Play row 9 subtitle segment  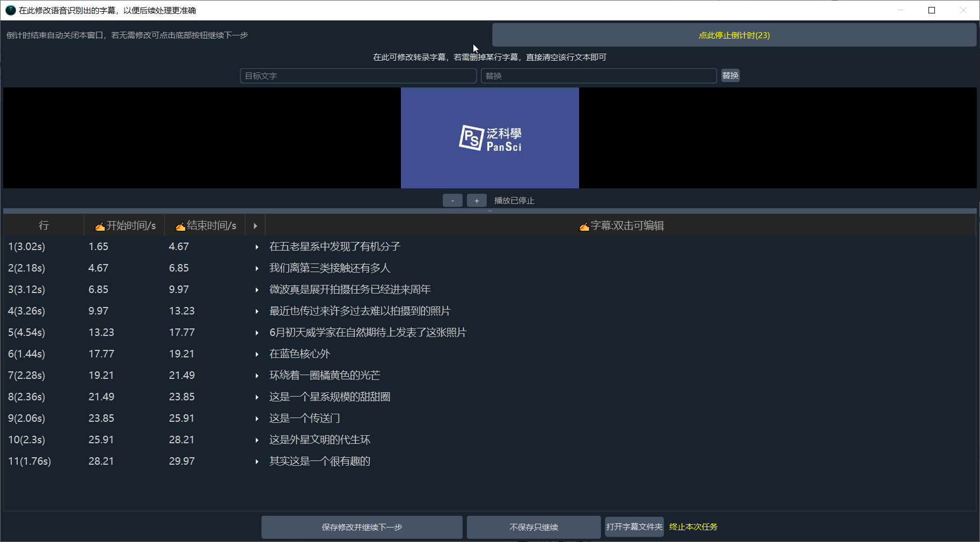(257, 419)
